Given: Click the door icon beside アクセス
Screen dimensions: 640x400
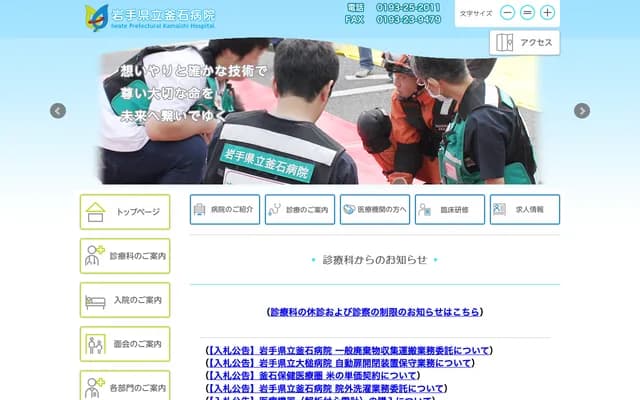Looking at the screenshot, I should [504, 42].
